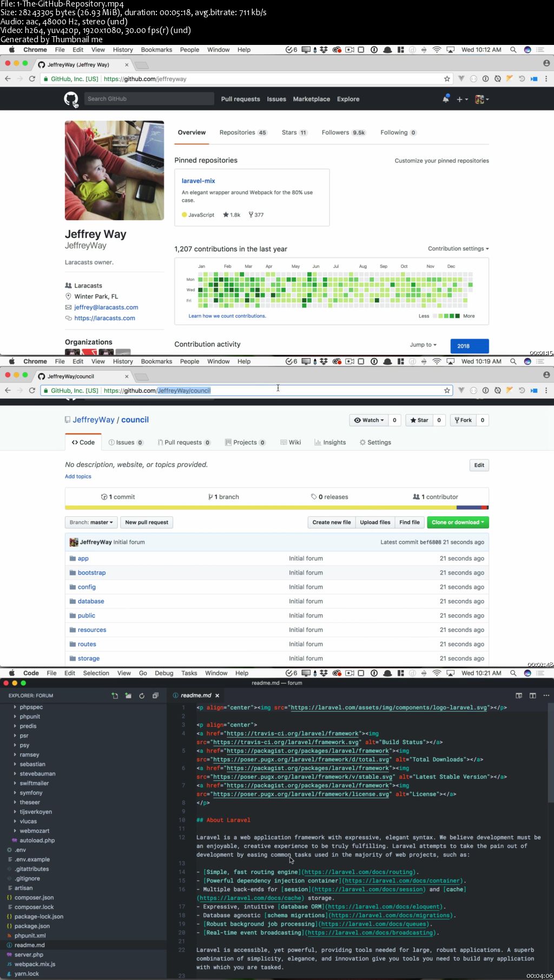
Task: Click the Edit description button
Action: (479, 465)
